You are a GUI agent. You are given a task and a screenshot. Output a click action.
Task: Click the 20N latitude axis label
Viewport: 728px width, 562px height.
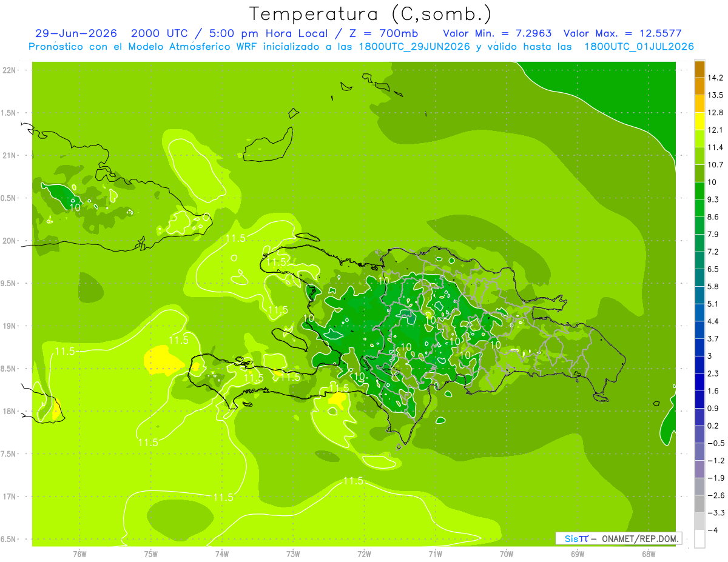click(x=10, y=241)
